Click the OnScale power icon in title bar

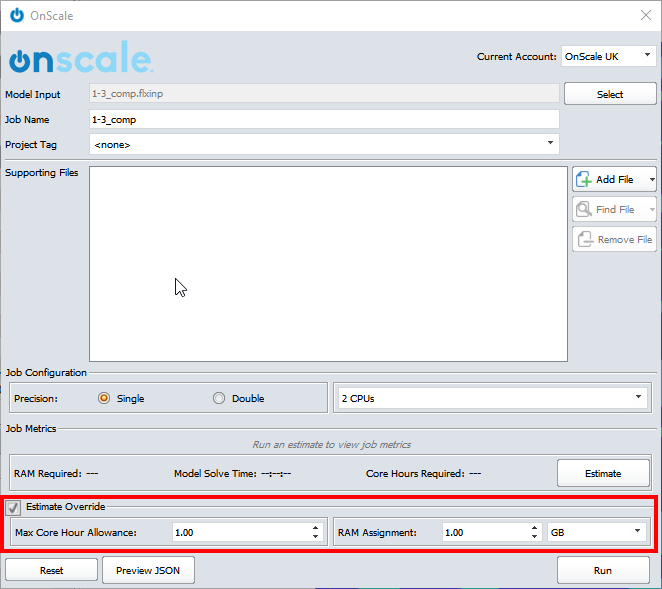tap(17, 15)
